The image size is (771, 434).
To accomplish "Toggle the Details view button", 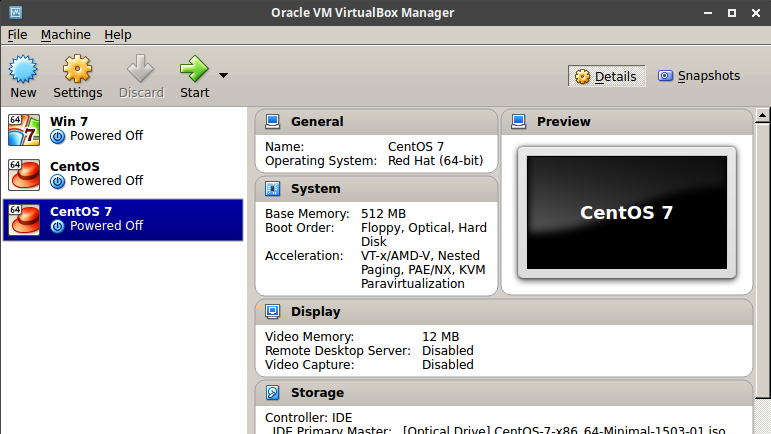I will pyautogui.click(x=606, y=76).
